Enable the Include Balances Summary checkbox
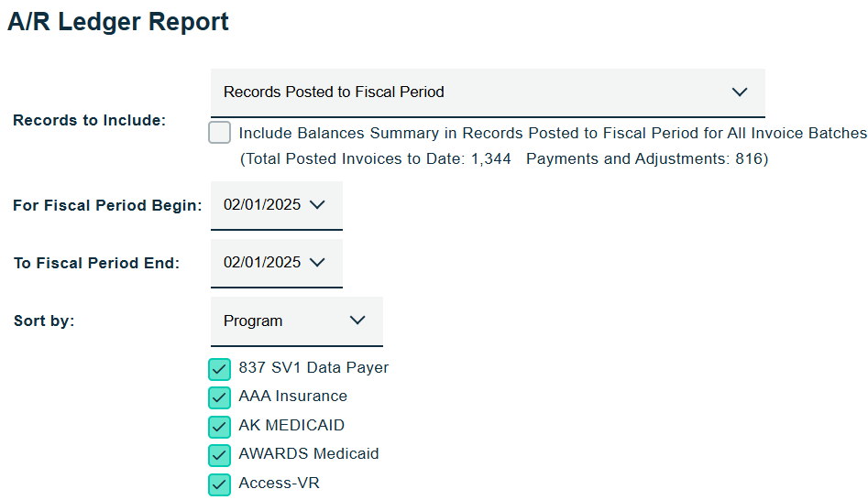 tap(220, 133)
